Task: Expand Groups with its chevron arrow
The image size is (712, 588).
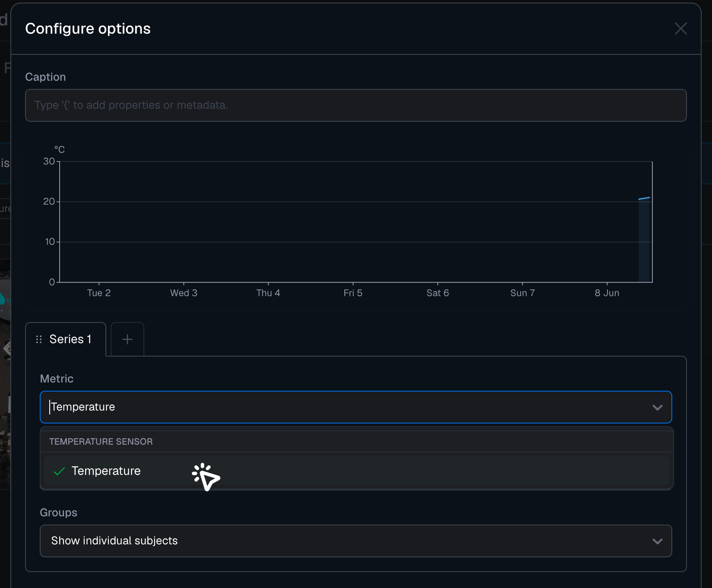Action: (657, 541)
